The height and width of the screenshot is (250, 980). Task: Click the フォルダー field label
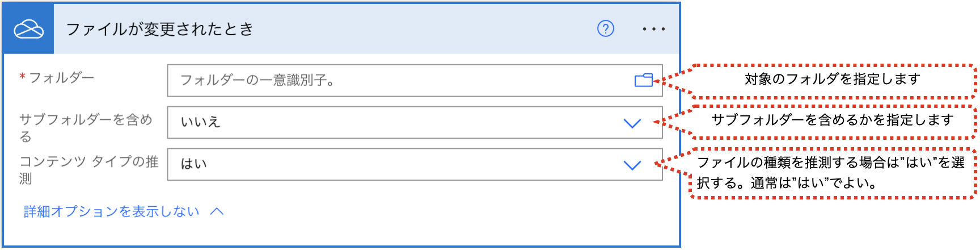point(61,77)
